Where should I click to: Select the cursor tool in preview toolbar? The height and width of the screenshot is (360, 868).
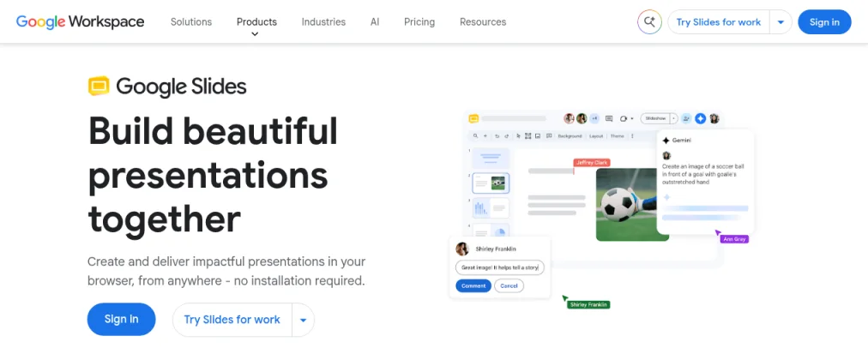tap(518, 136)
